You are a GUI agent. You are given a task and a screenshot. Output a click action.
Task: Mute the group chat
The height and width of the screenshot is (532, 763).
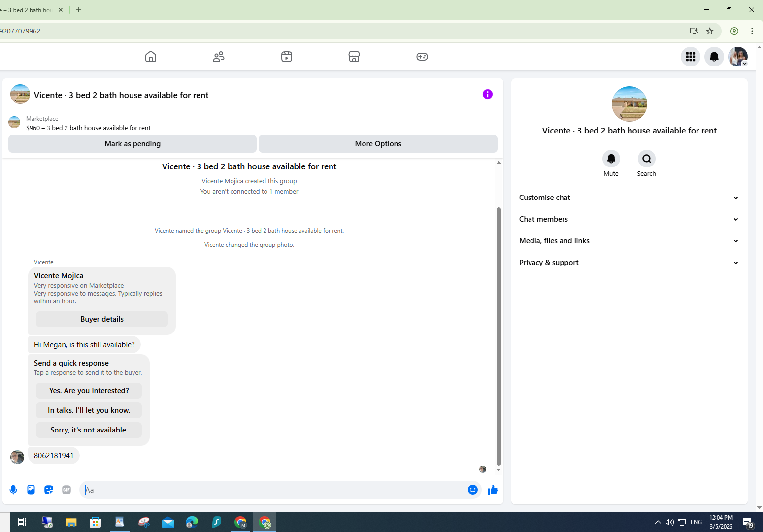(x=611, y=159)
